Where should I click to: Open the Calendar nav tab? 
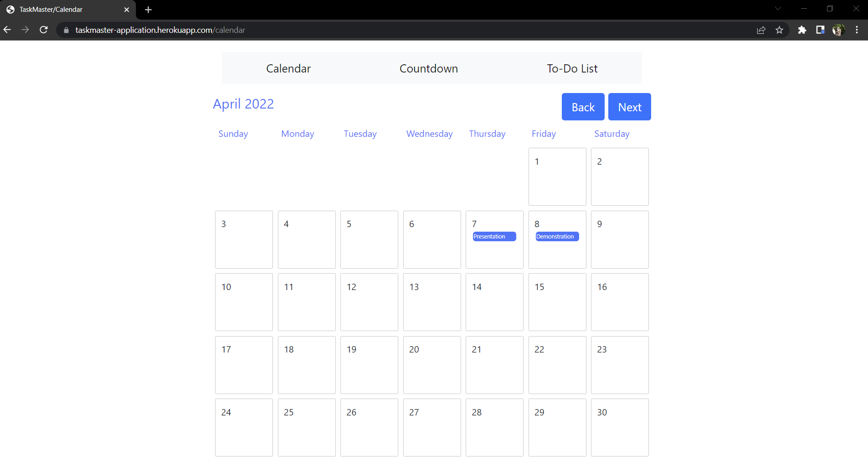(x=288, y=68)
